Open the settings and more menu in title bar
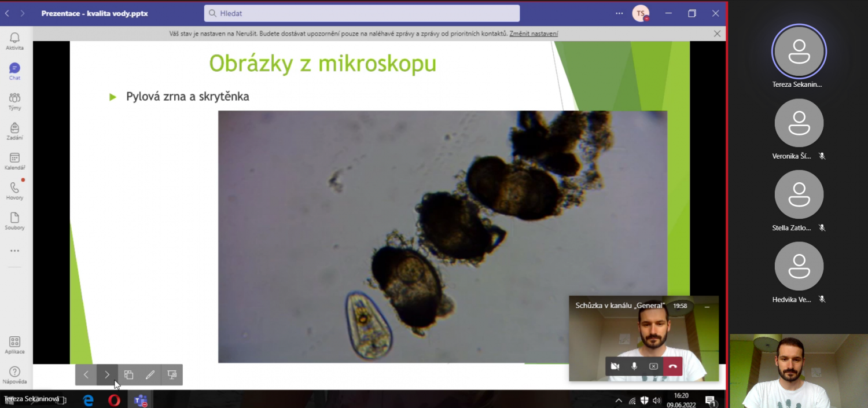The image size is (868, 408). [620, 13]
